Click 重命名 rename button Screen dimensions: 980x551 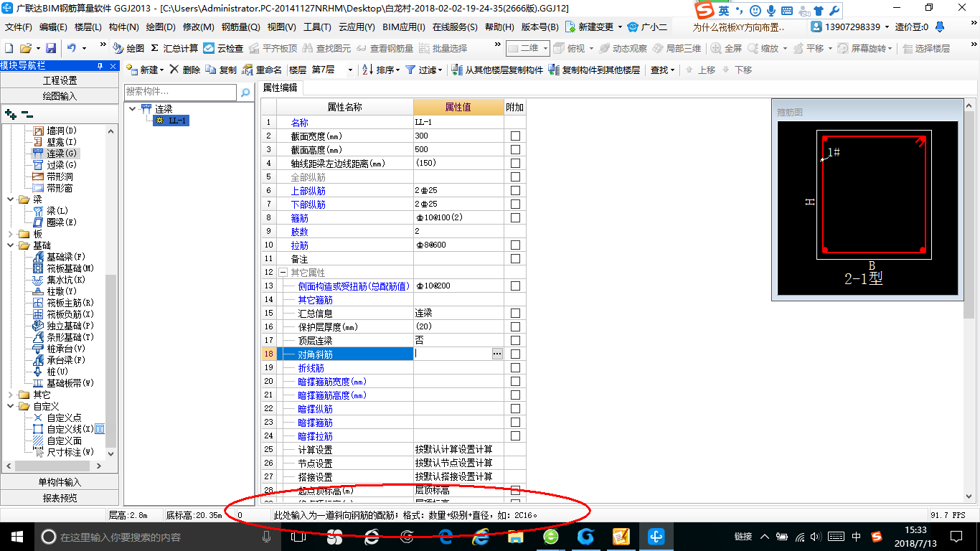(x=262, y=70)
